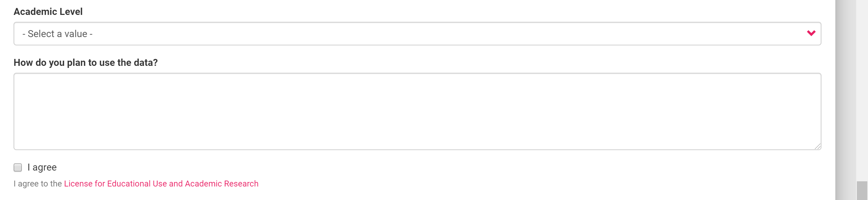Open the Academic Level dropdown
The image size is (868, 200).
(417, 34)
